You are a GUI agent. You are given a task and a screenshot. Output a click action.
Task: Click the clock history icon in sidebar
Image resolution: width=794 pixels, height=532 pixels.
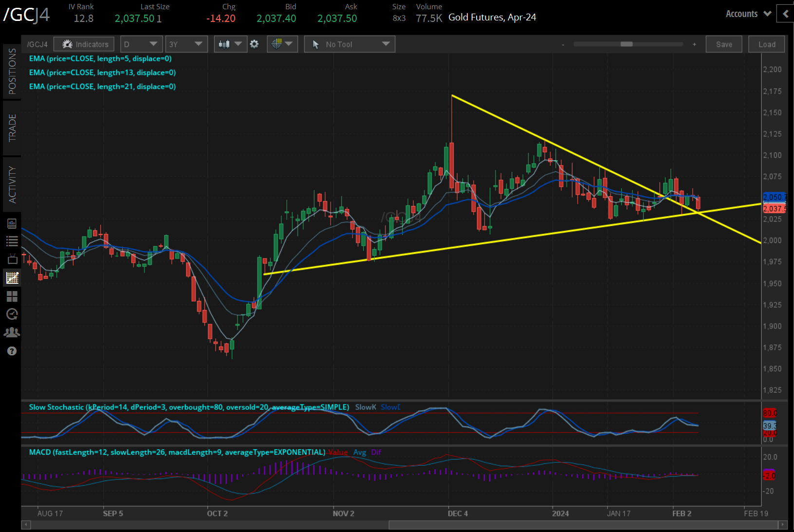coord(12,314)
